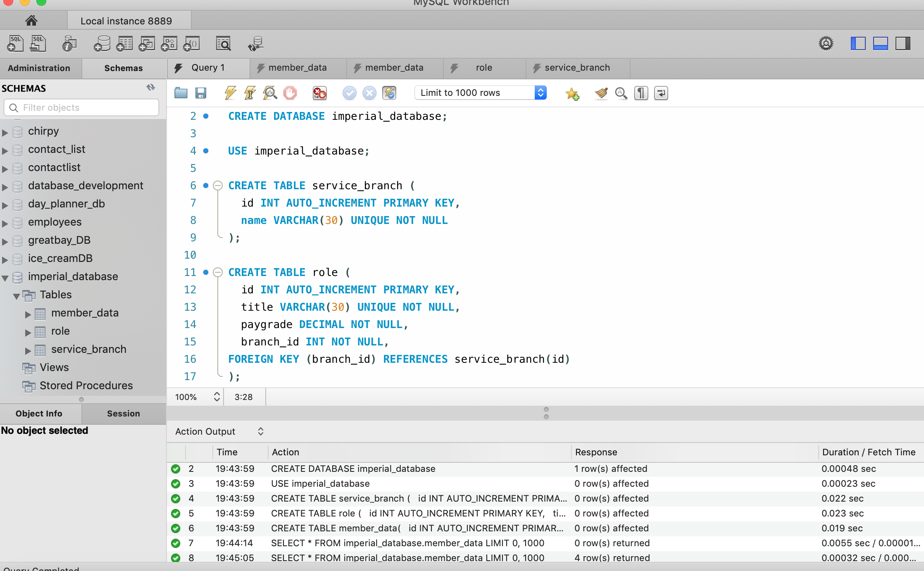Toggle the left sidebar panel visibility
Screen dimensions: 924x571
click(x=858, y=43)
